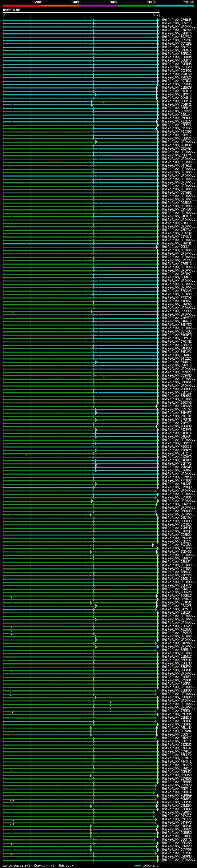Select hit UniRef100_C5DZC4

177,541
